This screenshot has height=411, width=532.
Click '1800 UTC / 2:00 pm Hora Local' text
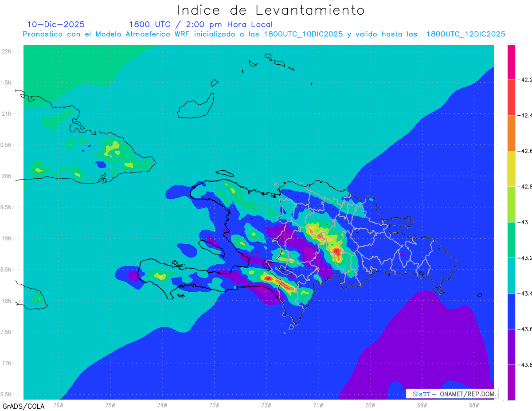click(x=201, y=24)
